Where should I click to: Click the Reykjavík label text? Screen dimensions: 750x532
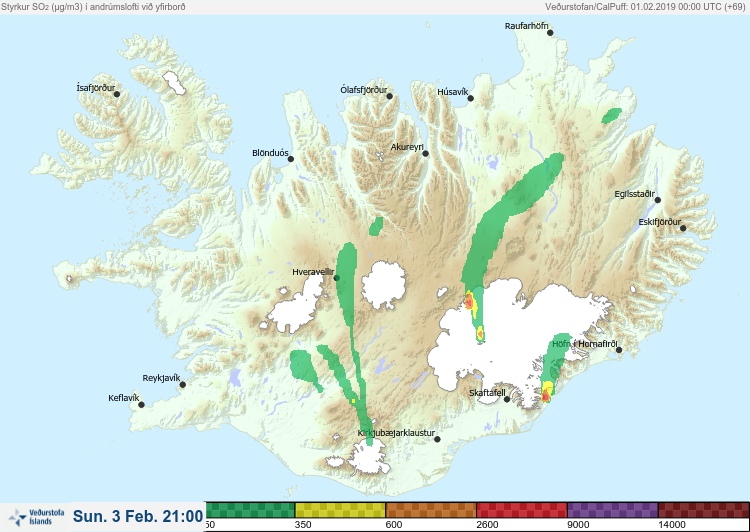[x=161, y=378]
